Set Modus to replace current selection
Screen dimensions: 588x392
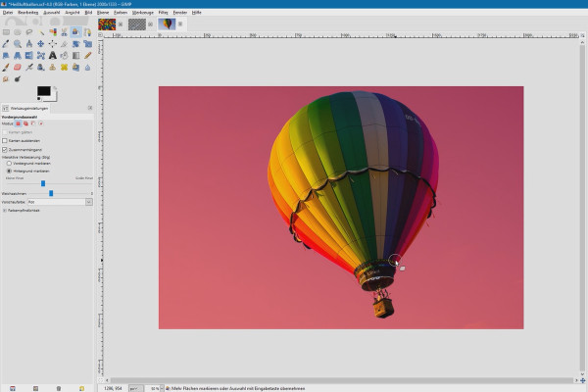18,123
